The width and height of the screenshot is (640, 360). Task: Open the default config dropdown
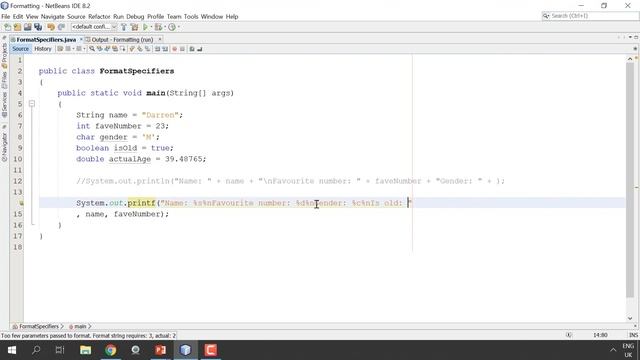tap(94, 27)
